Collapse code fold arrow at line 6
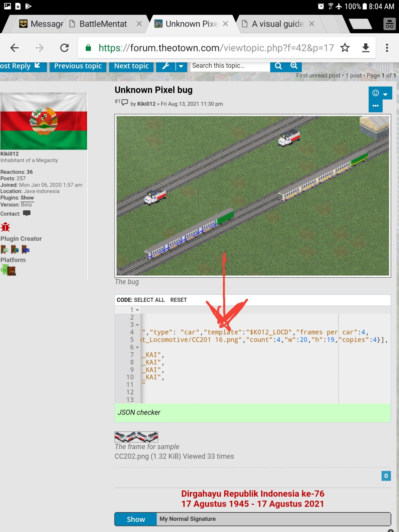The image size is (399, 532). 137,347
